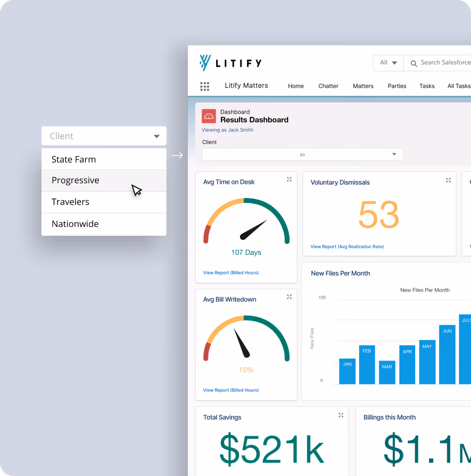Screen dimensions: 471x476
Task: Click the Litify logo
Action: coord(231,63)
